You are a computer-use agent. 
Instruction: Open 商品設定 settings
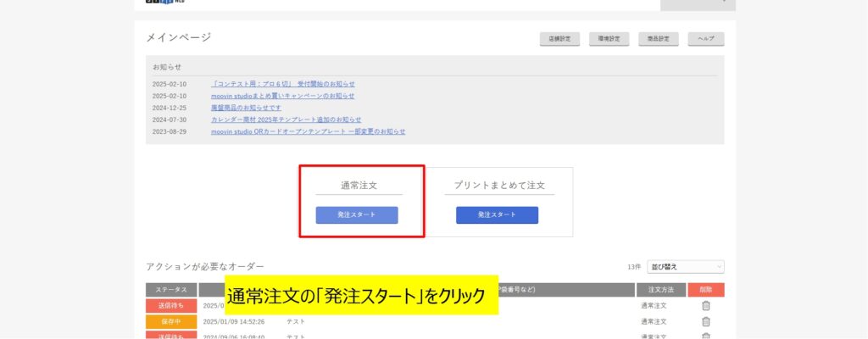pyautogui.click(x=658, y=39)
